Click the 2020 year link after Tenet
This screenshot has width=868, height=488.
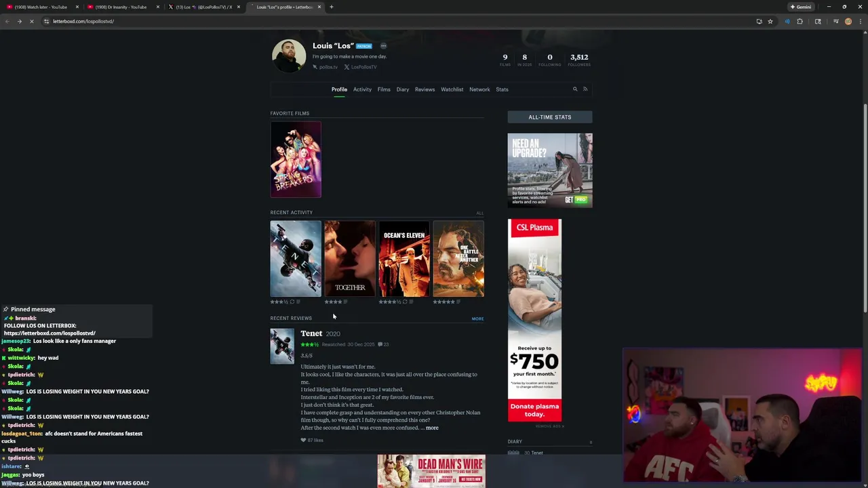(x=333, y=334)
